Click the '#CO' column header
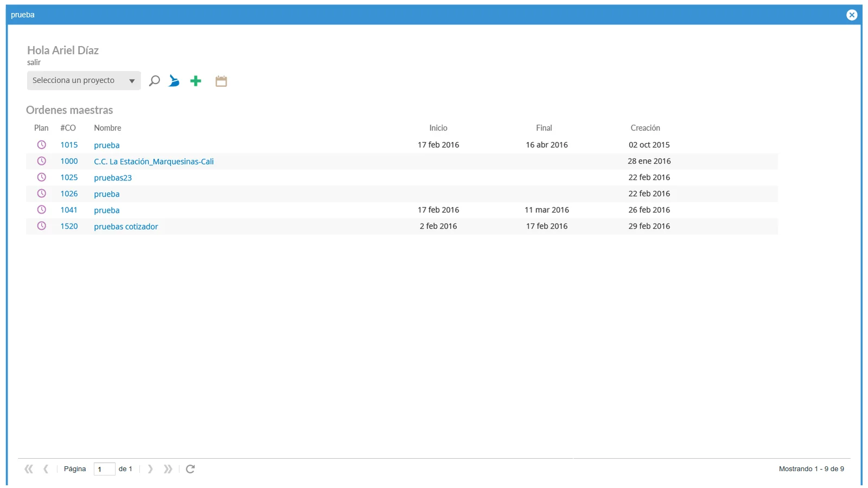Screen dimensions: 868x488 (68, 128)
